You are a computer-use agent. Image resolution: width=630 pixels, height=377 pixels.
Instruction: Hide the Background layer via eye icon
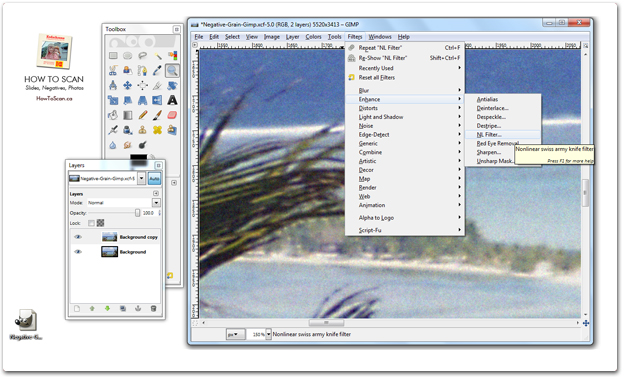tap(78, 252)
